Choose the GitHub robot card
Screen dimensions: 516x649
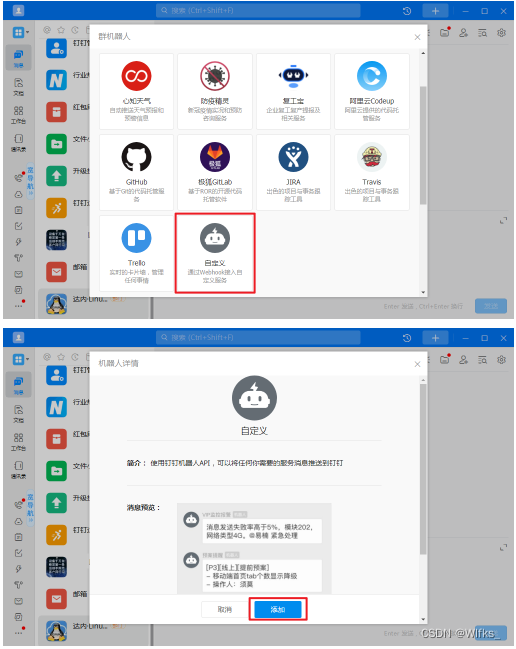point(136,172)
